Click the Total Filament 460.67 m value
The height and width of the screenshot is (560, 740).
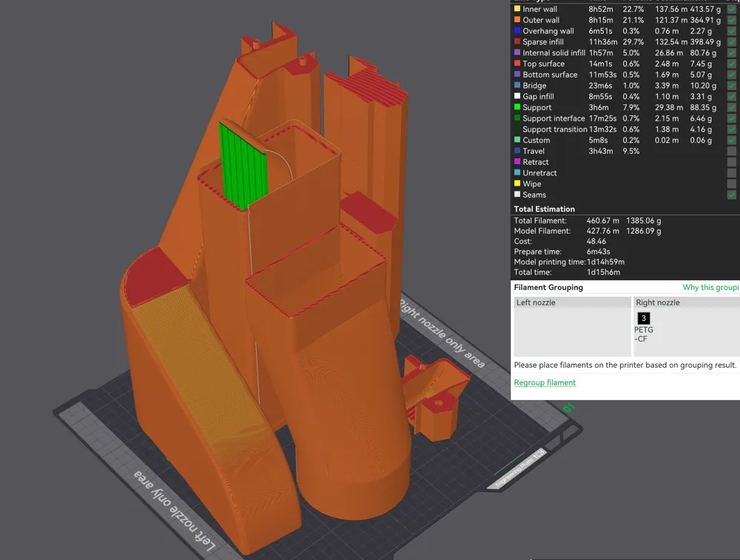click(x=602, y=220)
